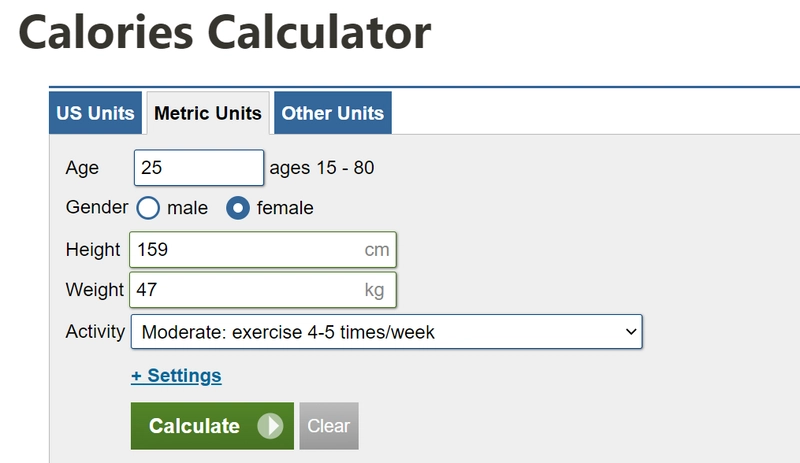This screenshot has height=463, width=800.
Task: Select the Metric Units tab
Action: (208, 113)
